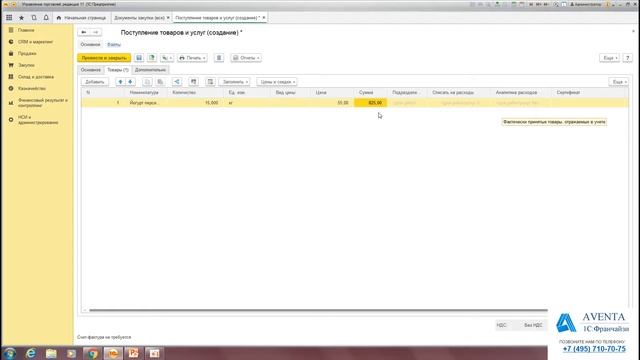Open File Explorer from taskbar
This screenshot has width=640, height=360.
[x=51, y=353]
